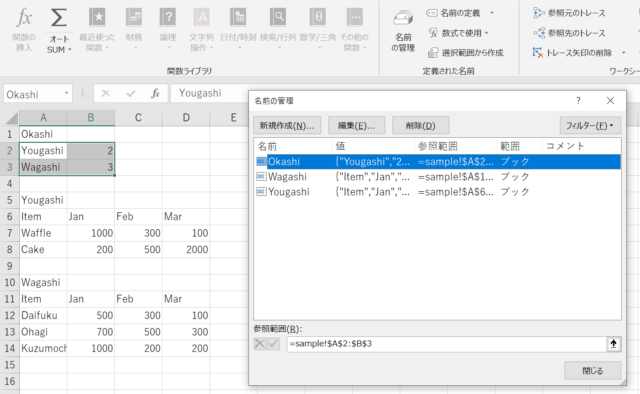The height and width of the screenshot is (394, 640).
Task: Click the AutoSum sigma icon
Action: (x=58, y=18)
